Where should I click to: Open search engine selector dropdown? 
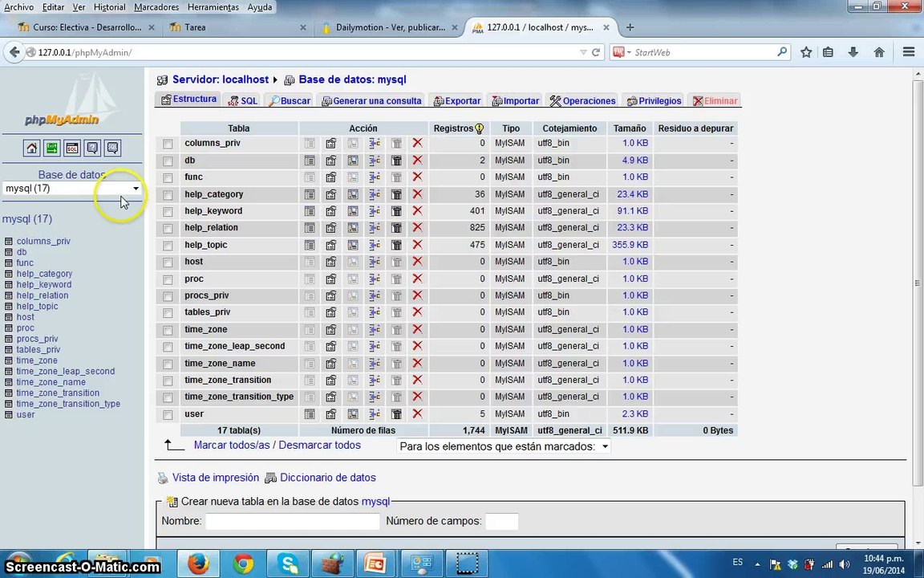(x=622, y=52)
